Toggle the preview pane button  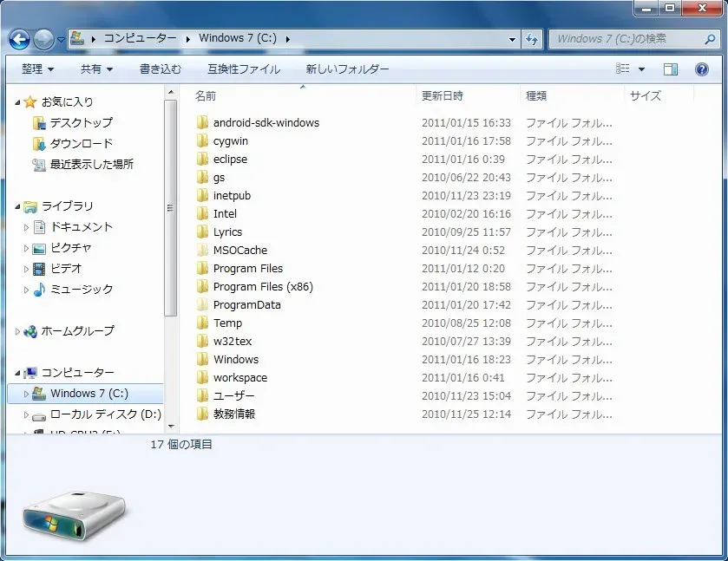coord(671,69)
